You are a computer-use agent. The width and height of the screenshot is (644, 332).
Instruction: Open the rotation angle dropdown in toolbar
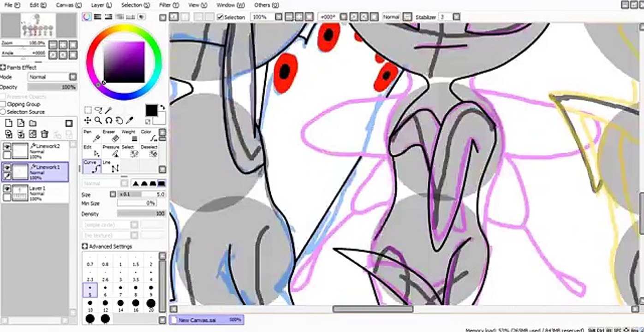[343, 17]
